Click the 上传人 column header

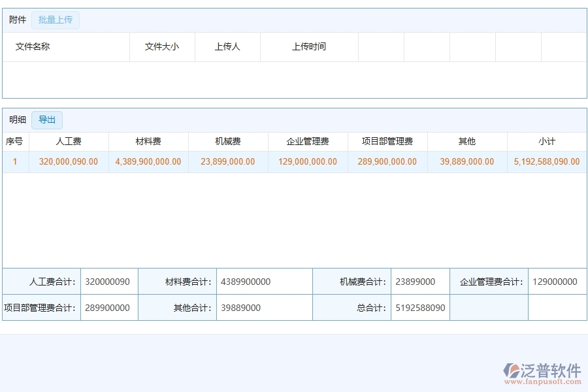tap(227, 46)
